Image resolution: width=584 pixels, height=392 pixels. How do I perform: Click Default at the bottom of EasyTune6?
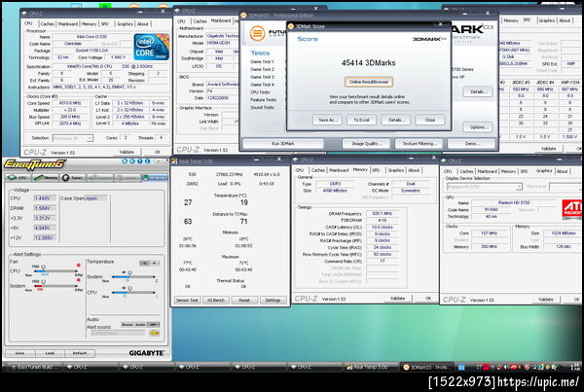click(80, 353)
